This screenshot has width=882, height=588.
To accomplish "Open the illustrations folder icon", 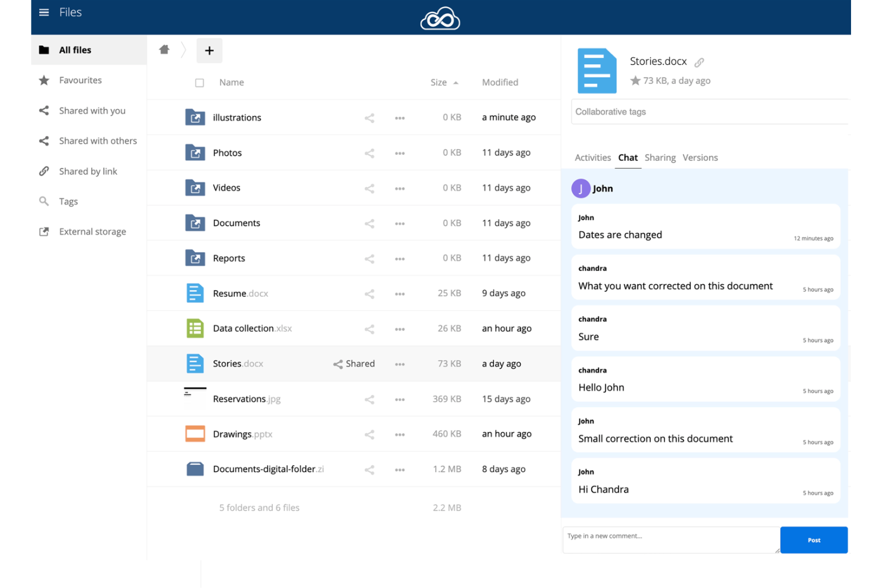I will coord(195,117).
